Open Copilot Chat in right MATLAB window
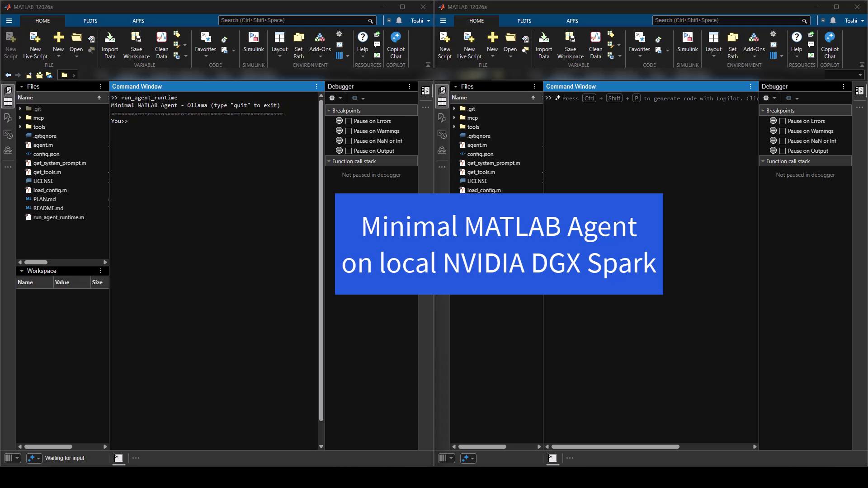This screenshot has width=868, height=488. (830, 45)
